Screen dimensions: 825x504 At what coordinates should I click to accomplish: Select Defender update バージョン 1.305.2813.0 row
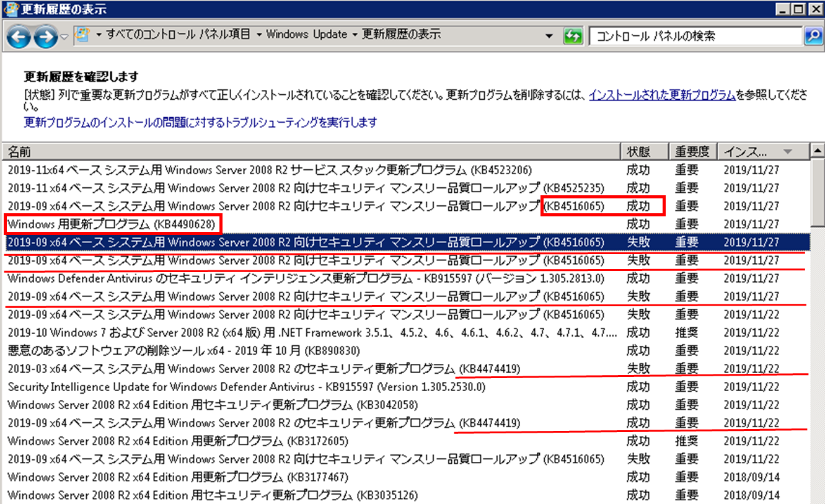coord(406,278)
